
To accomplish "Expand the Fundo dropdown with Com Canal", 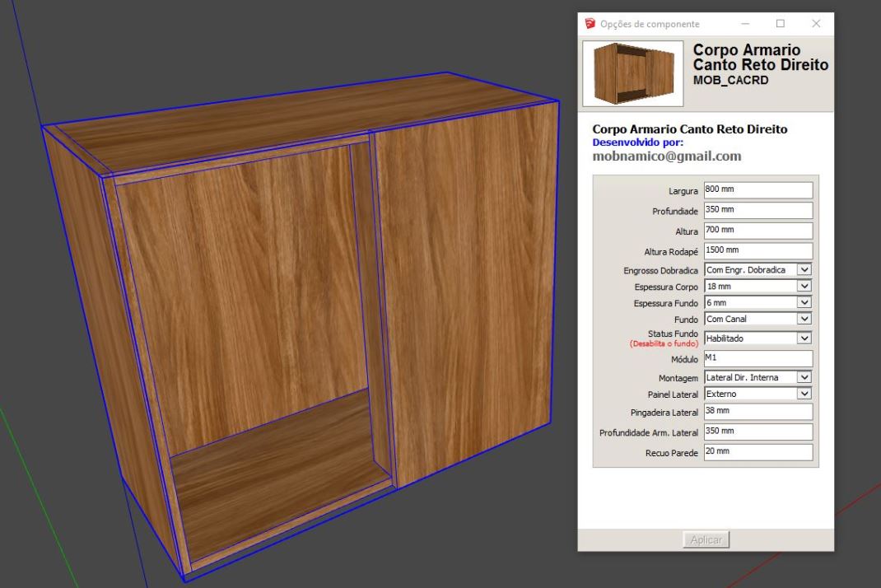I will point(804,319).
